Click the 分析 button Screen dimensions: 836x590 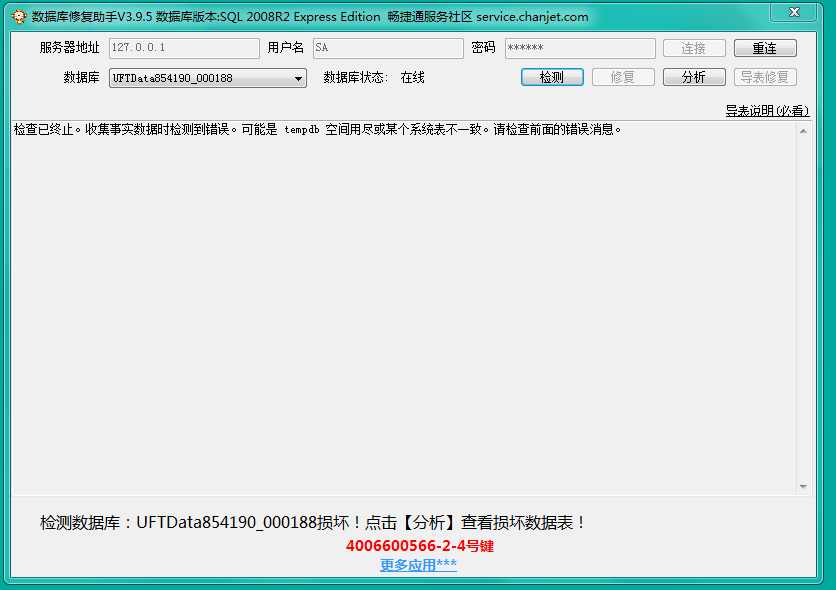coord(694,77)
